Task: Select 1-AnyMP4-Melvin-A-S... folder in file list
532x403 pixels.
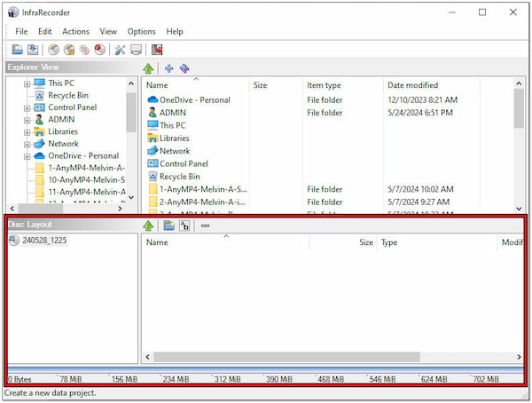Action: [x=203, y=189]
